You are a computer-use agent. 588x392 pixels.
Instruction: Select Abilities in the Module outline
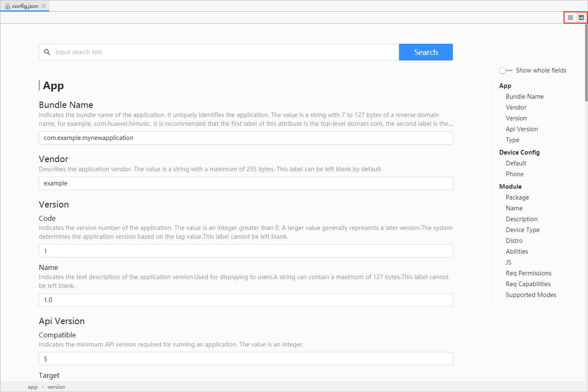[517, 252]
